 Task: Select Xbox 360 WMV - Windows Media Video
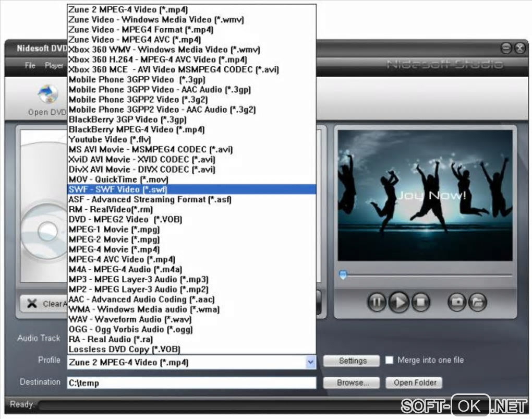(192, 50)
